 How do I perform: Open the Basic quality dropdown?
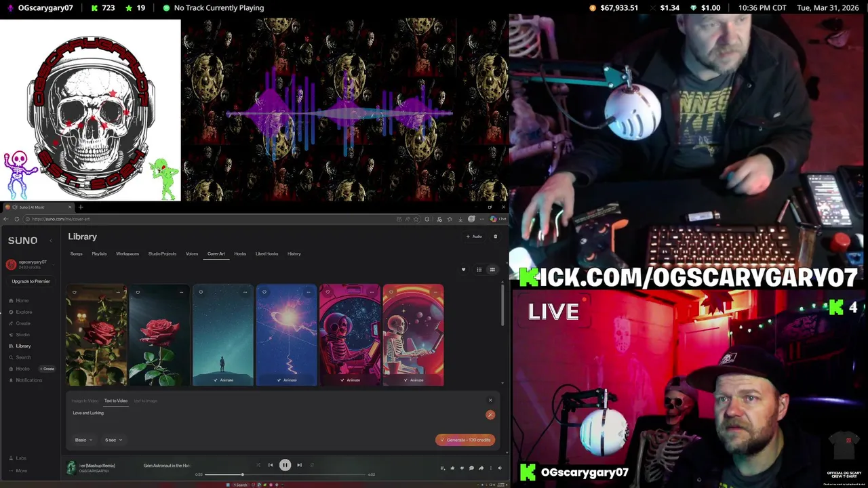click(83, 440)
